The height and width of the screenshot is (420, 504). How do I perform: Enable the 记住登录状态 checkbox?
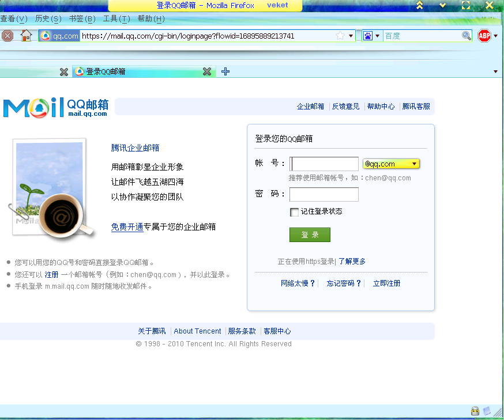pos(294,212)
